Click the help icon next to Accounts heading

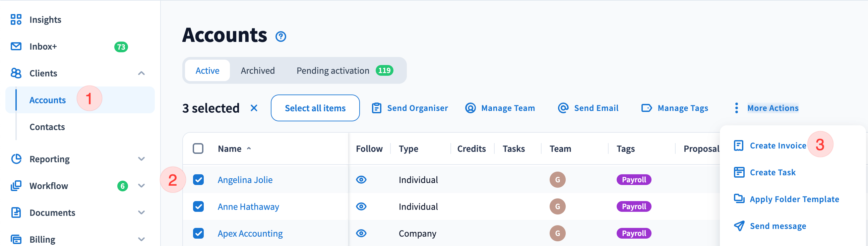click(x=281, y=37)
